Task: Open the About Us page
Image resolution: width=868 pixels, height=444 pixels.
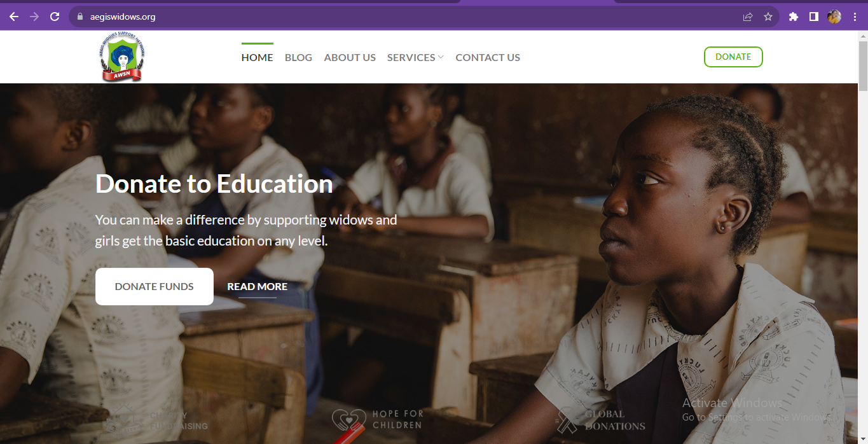Action: tap(350, 57)
